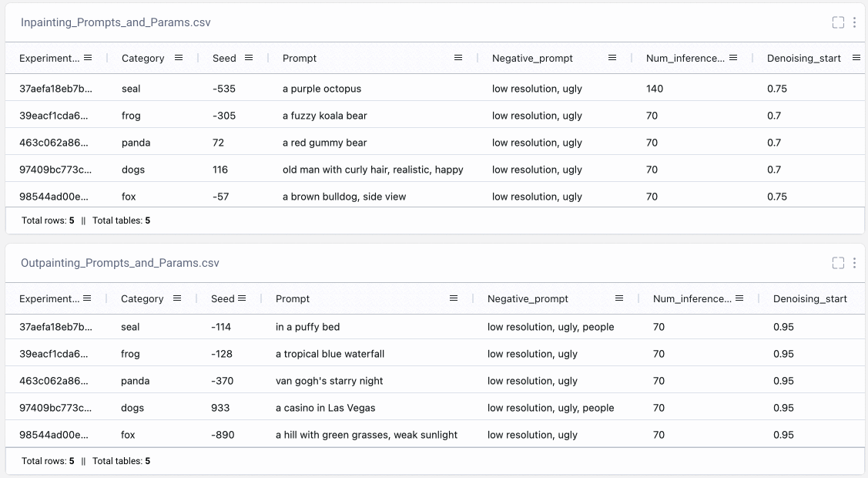
Task: Select 'old man with curly hair' prompt cell
Action: point(373,170)
